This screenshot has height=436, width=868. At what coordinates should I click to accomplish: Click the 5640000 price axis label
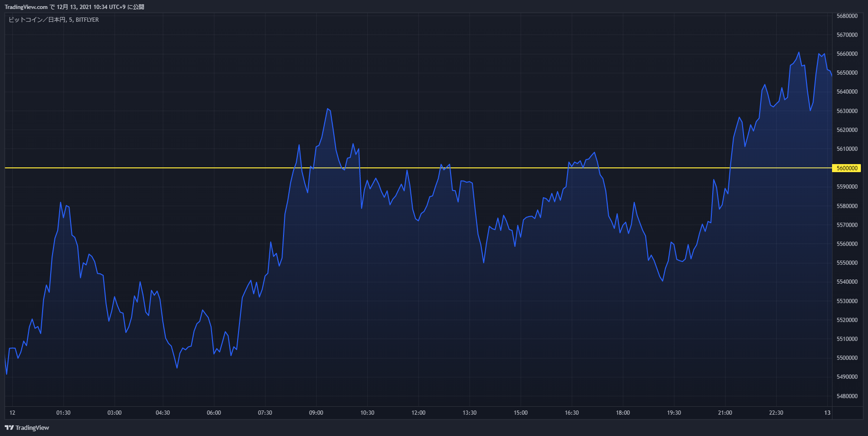point(847,92)
